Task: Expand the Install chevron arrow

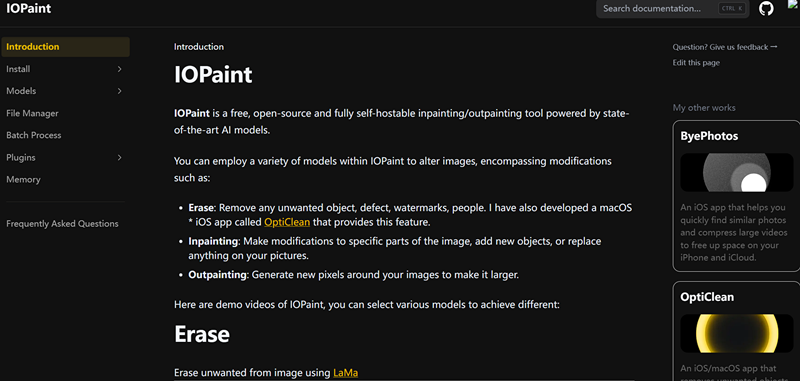Action: click(x=119, y=69)
